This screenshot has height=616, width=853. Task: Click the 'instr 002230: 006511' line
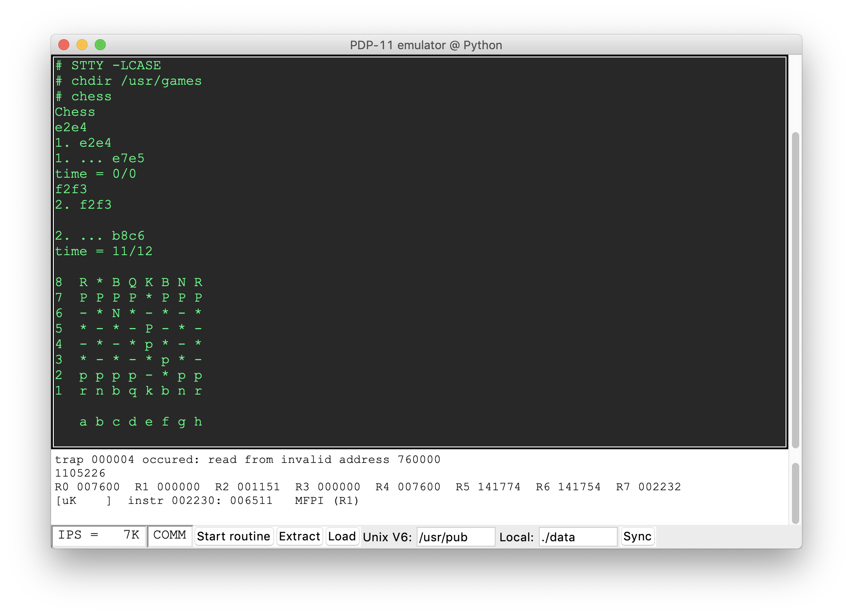coord(200,500)
